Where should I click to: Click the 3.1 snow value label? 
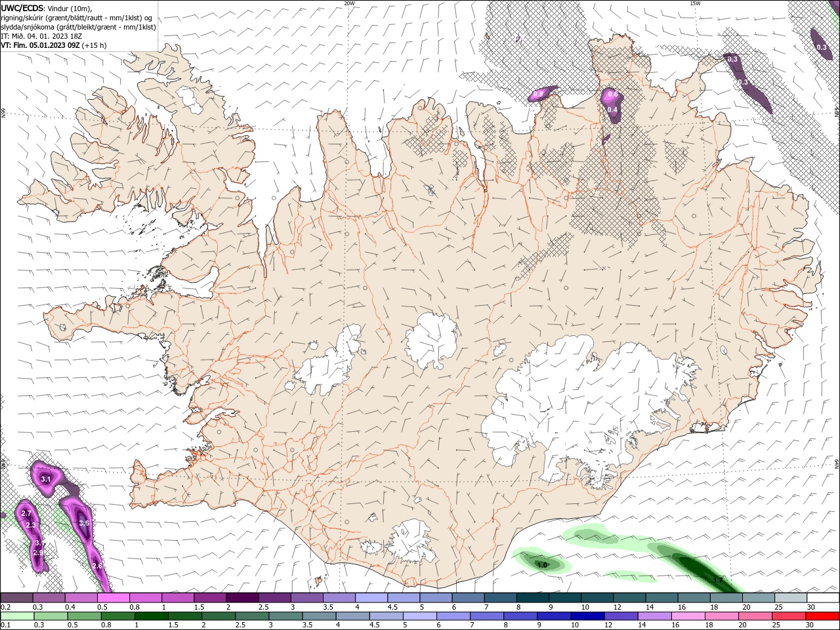46,480
